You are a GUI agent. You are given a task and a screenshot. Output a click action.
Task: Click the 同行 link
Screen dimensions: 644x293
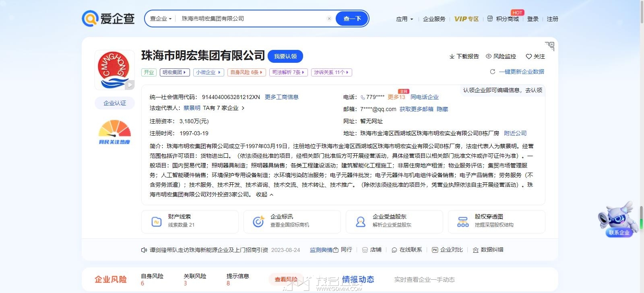pyautogui.click(x=346, y=250)
